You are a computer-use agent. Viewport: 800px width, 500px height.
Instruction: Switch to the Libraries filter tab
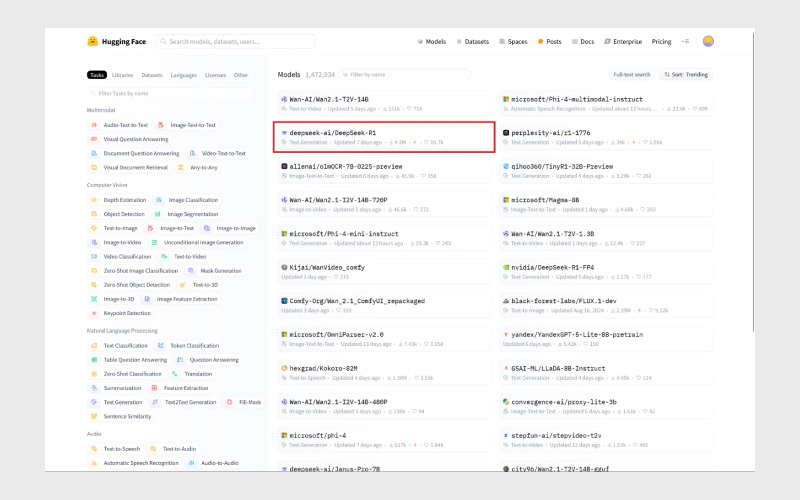(123, 75)
